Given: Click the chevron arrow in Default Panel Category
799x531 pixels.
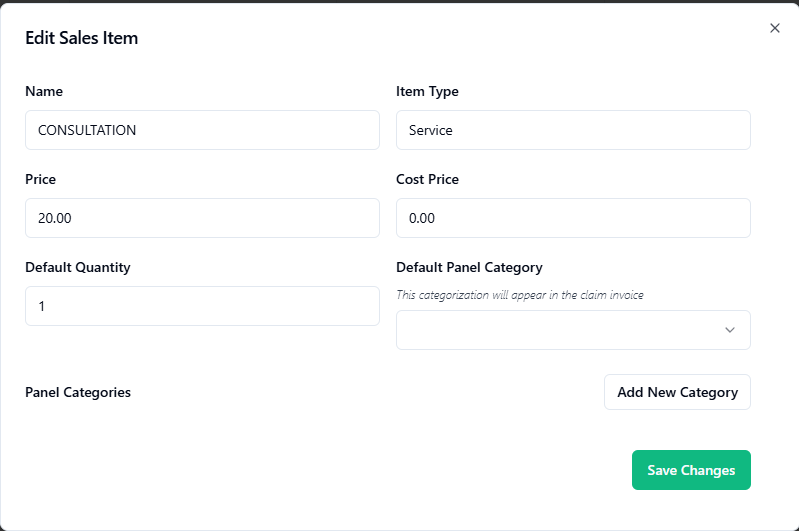Looking at the screenshot, I should pyautogui.click(x=730, y=330).
